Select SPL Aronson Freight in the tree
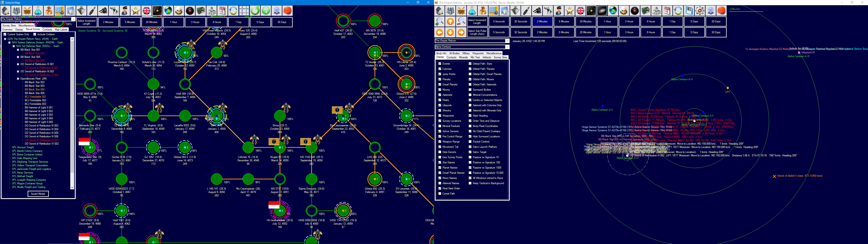 [x=23, y=147]
